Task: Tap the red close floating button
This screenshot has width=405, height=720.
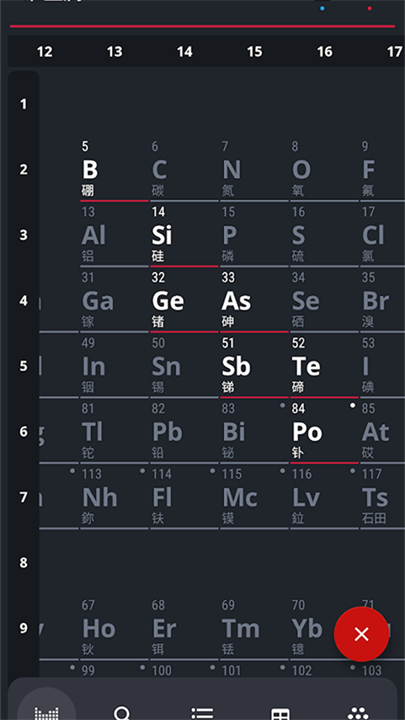Action: (361, 634)
